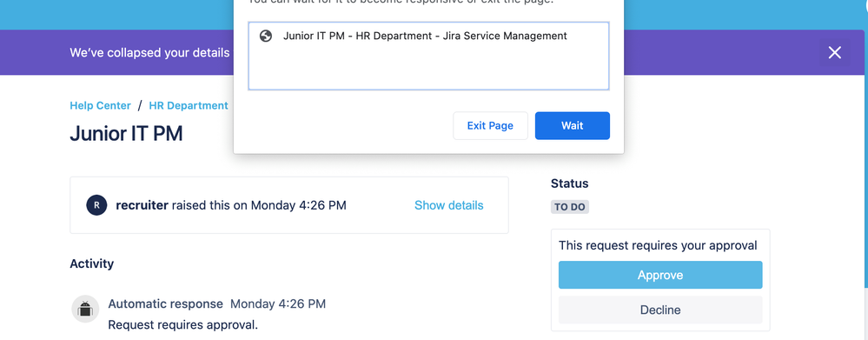868x340 pixels.
Task: Click 'Request requires approval.' message text
Action: (182, 324)
